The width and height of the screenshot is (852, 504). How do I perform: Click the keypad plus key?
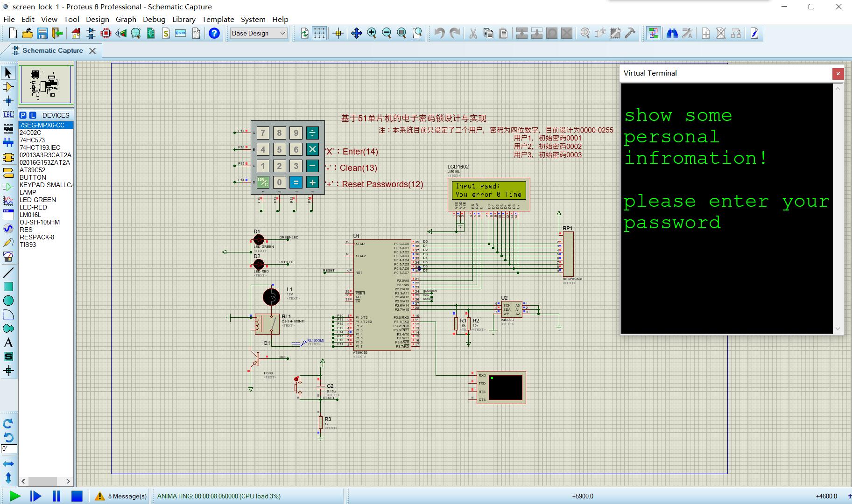[312, 182]
